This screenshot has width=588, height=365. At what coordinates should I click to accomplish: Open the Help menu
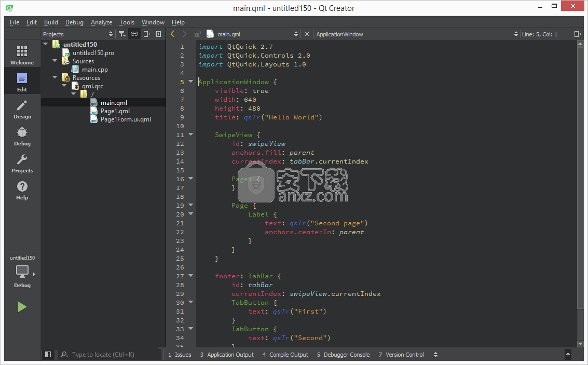[x=178, y=22]
